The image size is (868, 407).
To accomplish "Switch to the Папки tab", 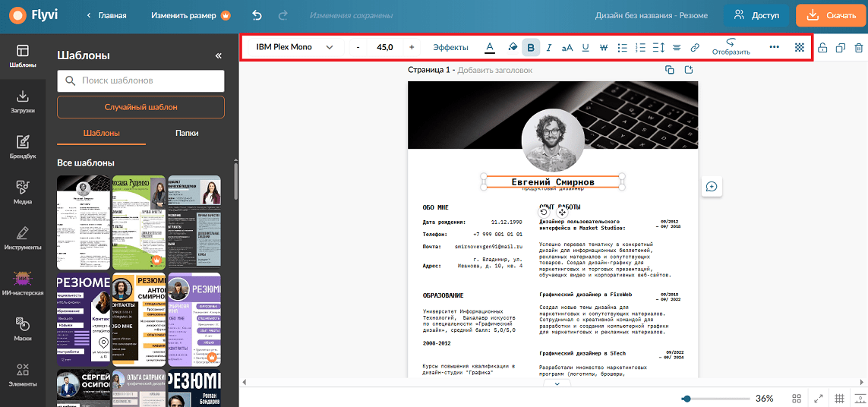I will 187,133.
